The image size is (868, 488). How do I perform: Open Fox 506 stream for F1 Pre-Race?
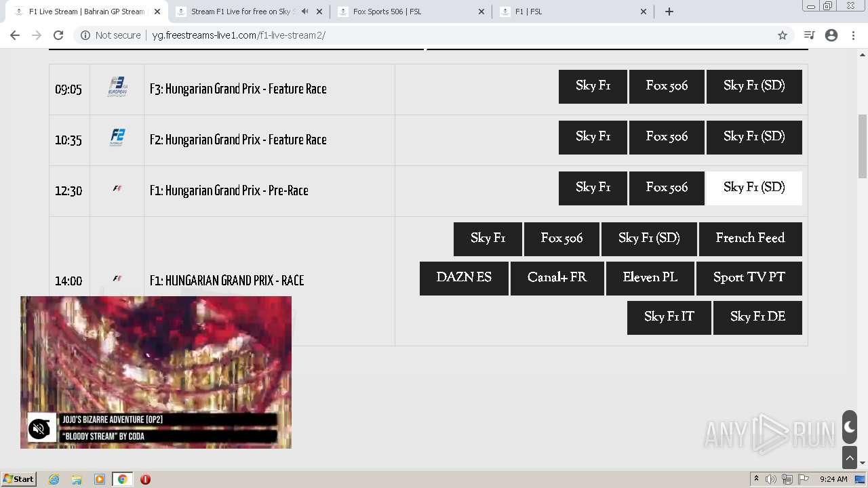click(667, 188)
